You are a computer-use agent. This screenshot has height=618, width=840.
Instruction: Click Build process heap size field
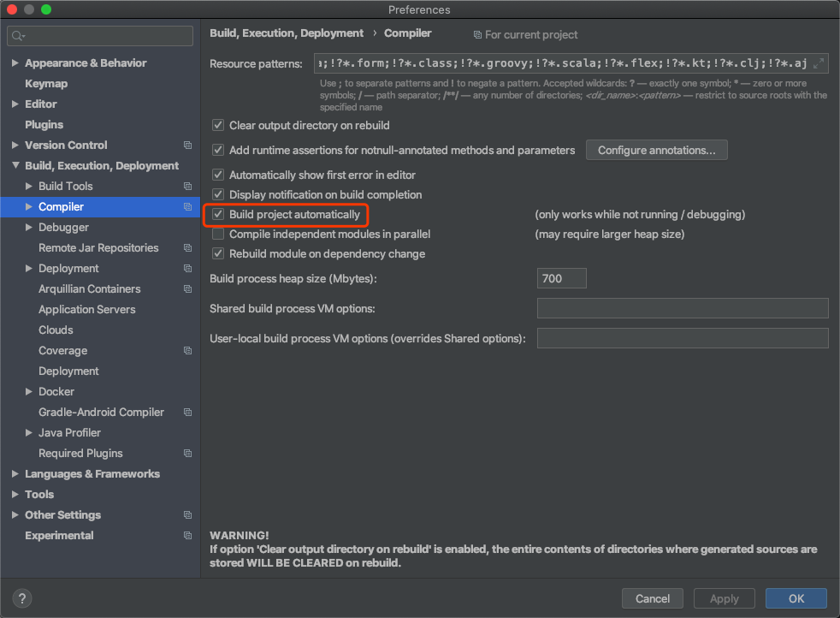(x=561, y=278)
